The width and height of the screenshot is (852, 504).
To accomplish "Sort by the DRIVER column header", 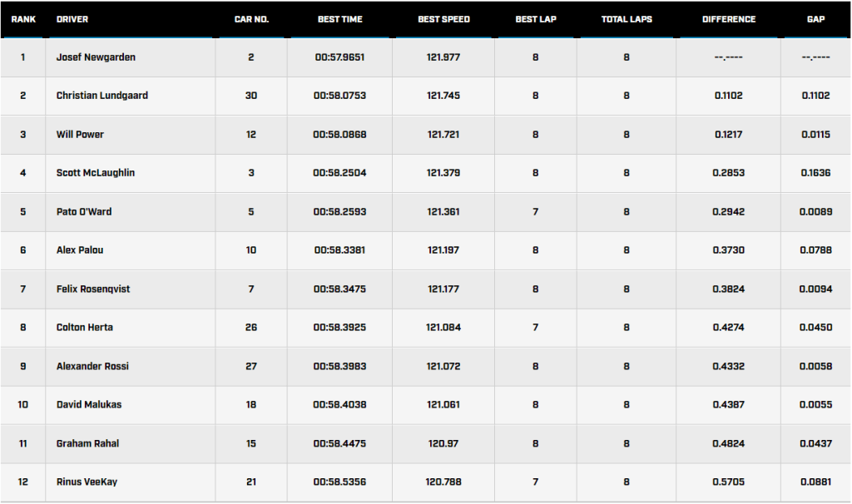I will [x=72, y=19].
